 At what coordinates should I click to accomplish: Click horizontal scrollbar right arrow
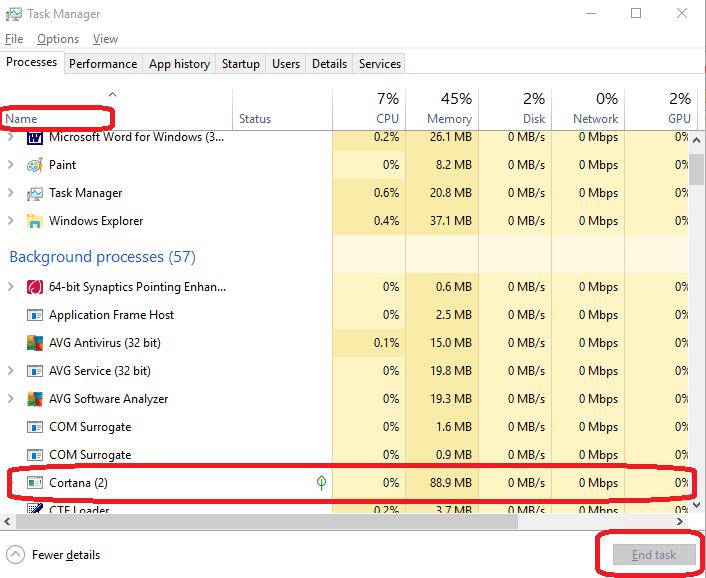tap(680, 522)
